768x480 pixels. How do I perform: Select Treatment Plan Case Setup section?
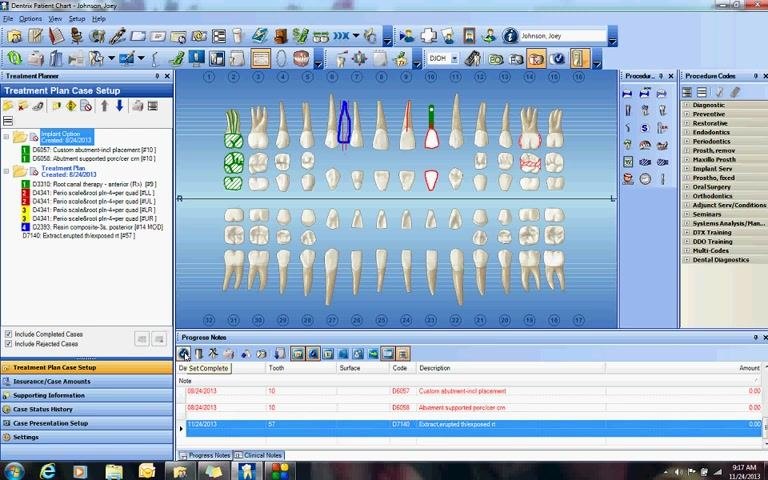(87, 367)
